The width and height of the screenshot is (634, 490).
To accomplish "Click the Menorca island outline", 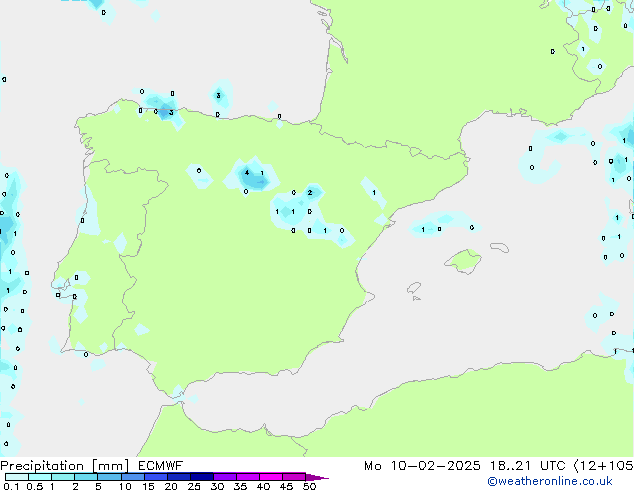I will 499,247.
